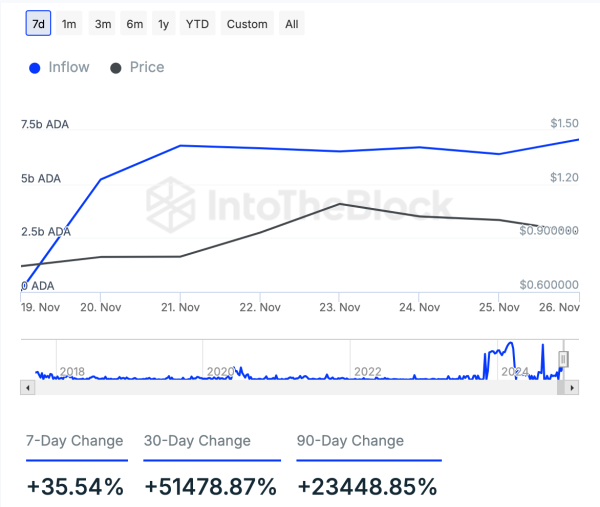Select the 3m time range

click(x=103, y=23)
